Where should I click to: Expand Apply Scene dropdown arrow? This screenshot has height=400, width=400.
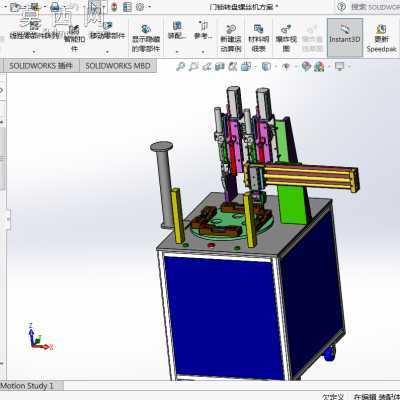(329, 67)
